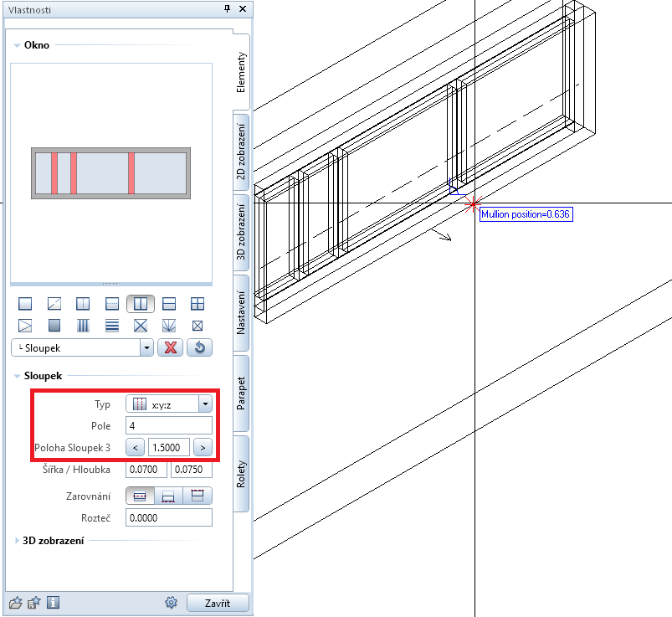Image resolution: width=672 pixels, height=617 pixels.
Task: Click the Pole input field with value 4
Action: click(x=169, y=426)
